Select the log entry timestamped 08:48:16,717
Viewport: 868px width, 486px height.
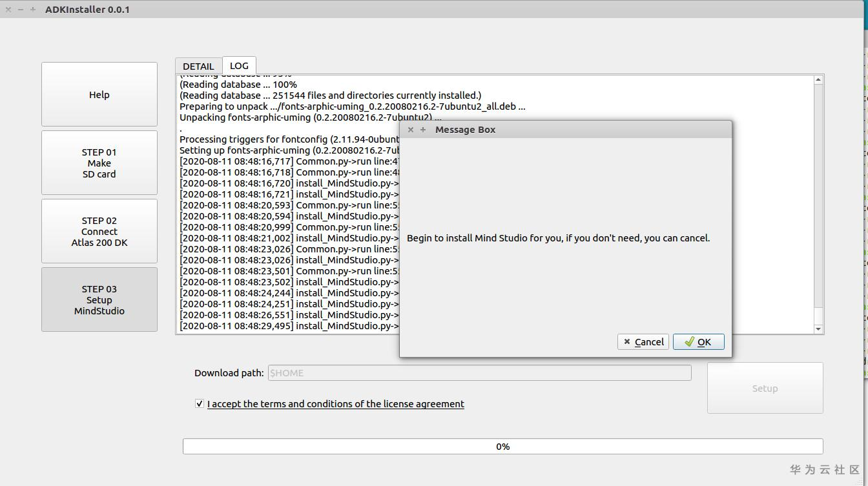289,161
